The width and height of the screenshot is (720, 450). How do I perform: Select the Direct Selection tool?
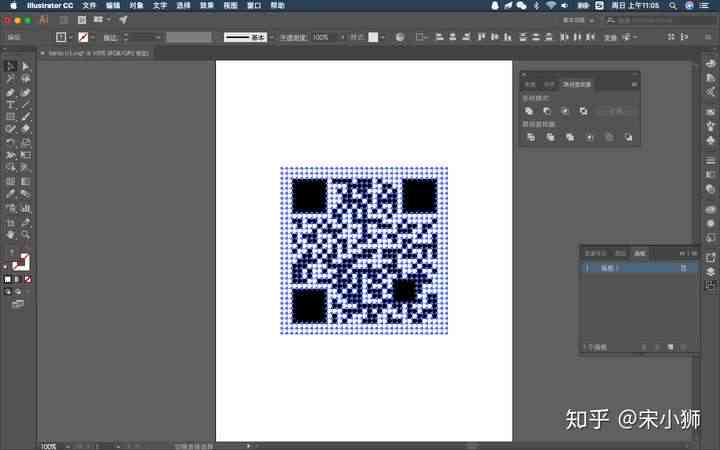pyautogui.click(x=26, y=67)
